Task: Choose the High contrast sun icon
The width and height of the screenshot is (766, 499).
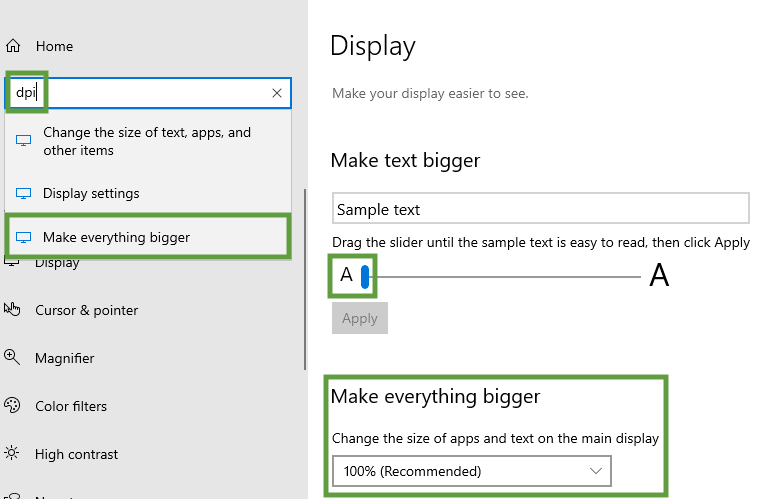Action: (12, 454)
